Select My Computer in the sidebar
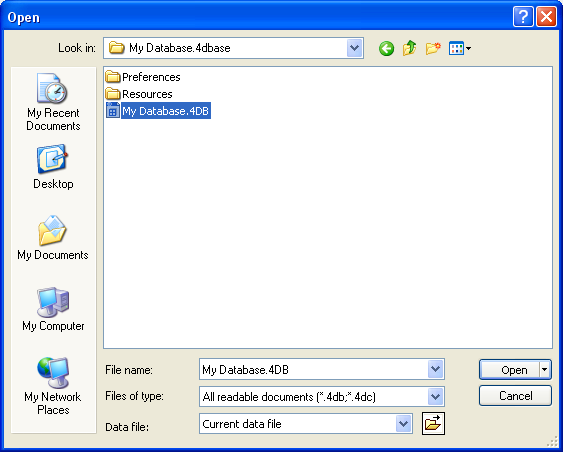This screenshot has height=452, width=563. coord(53,309)
